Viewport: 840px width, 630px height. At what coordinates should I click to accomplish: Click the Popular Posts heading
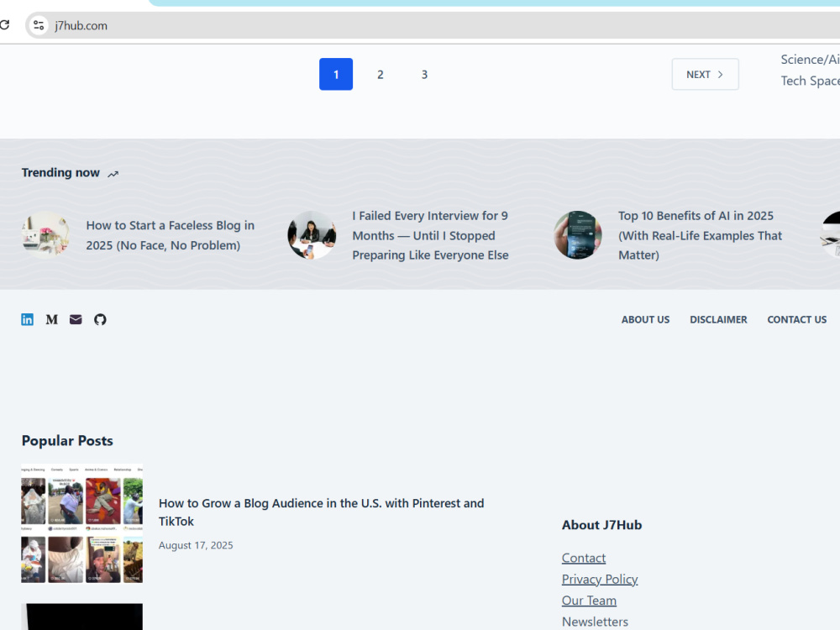click(67, 441)
